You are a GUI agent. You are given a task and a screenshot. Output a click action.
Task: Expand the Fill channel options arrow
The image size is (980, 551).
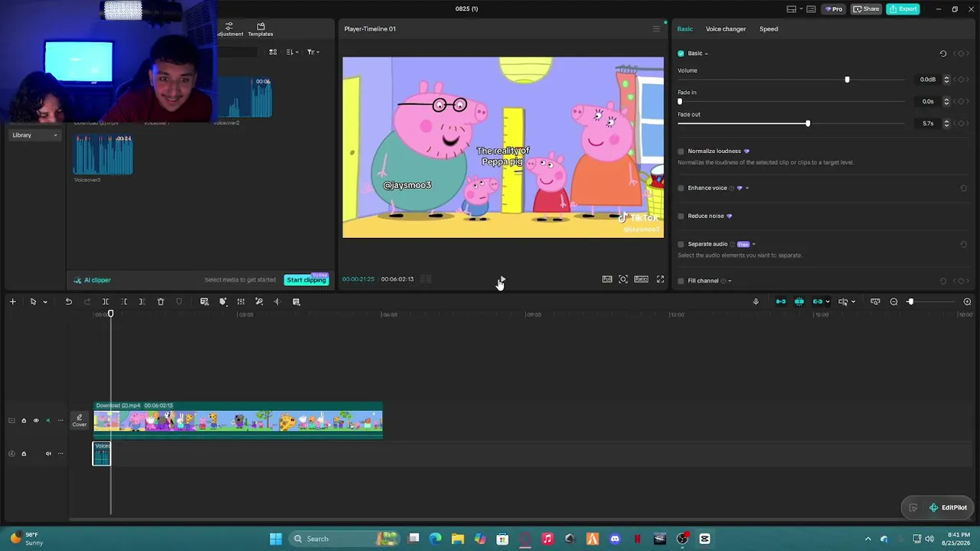pos(730,281)
